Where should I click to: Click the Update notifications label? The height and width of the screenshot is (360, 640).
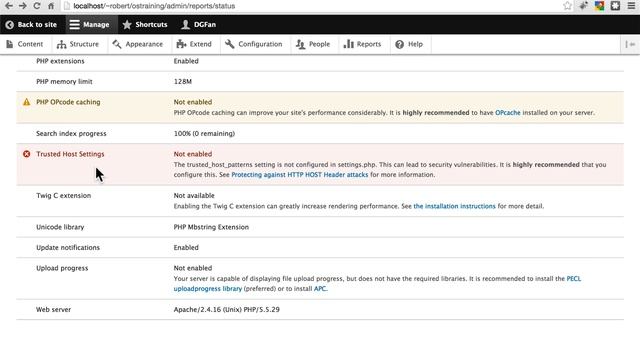(68, 248)
